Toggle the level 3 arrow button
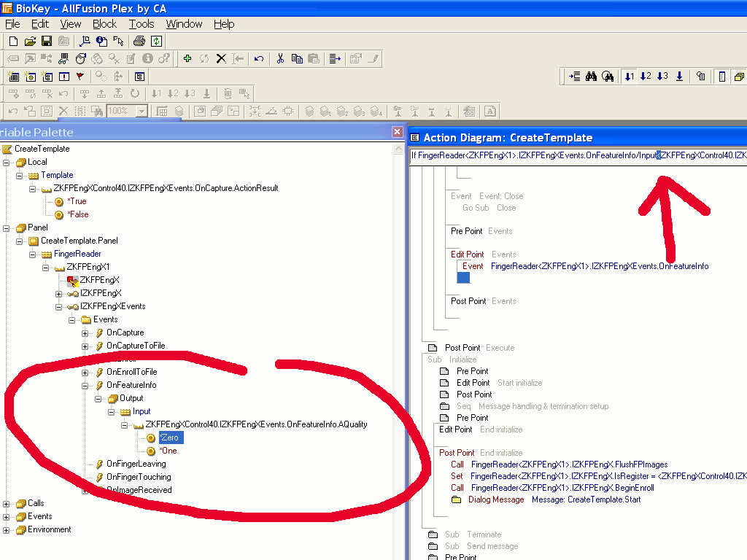The height and width of the screenshot is (560, 747). pyautogui.click(x=662, y=77)
